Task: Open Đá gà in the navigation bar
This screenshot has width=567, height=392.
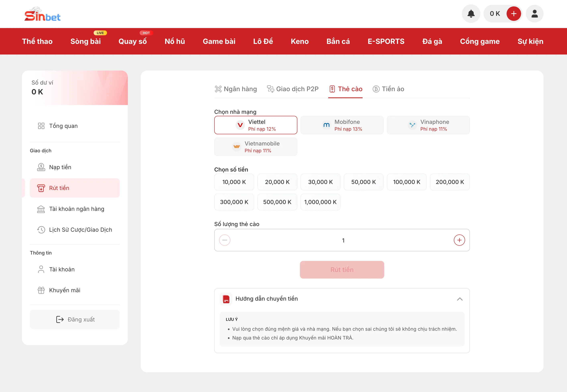Action: pos(432,41)
